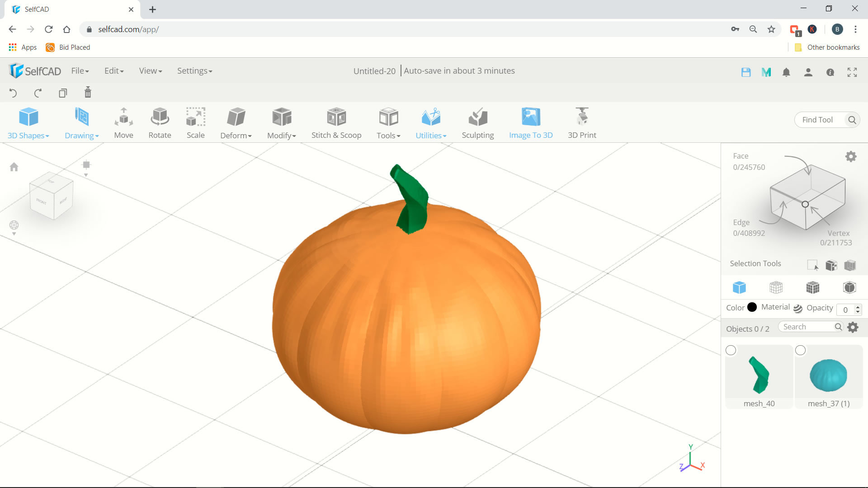Image resolution: width=868 pixels, height=488 pixels.
Task: Activate the Rotate tool
Action: 160,122
